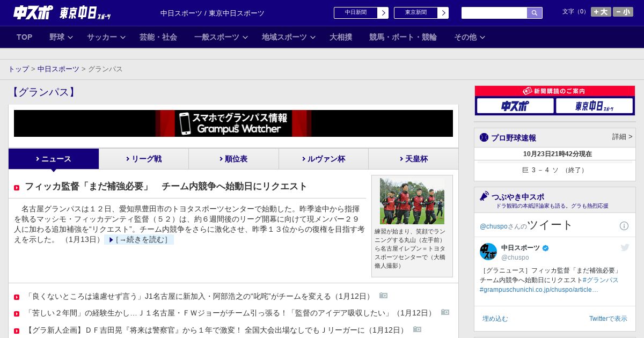Image resolution: width=644 pixels, height=338 pixels.
Task: Click @chuspo link in tweets header
Action: click(x=494, y=226)
